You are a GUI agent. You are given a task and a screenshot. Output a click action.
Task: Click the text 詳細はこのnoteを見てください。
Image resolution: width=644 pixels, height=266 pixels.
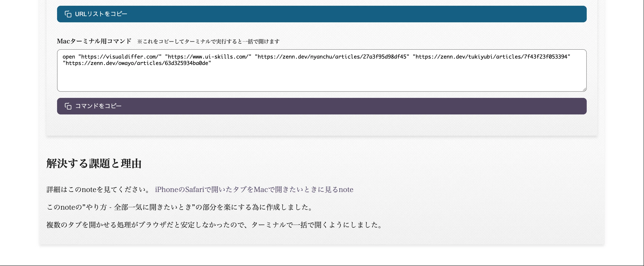point(98,190)
